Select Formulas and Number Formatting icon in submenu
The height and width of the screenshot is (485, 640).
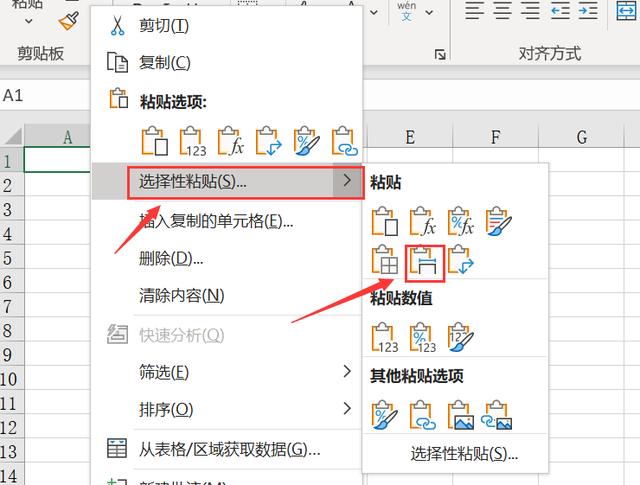(x=460, y=221)
